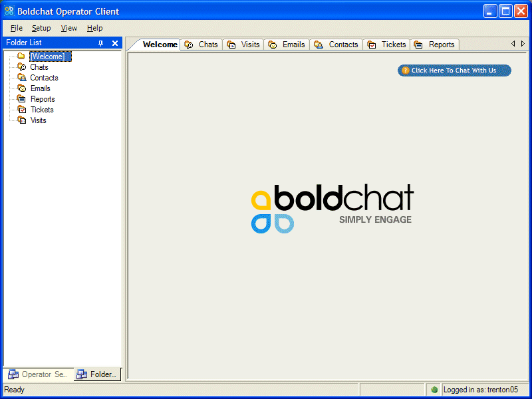532x399 pixels.
Task: Click the Boldchat title bar app icon
Action: pos(9,11)
